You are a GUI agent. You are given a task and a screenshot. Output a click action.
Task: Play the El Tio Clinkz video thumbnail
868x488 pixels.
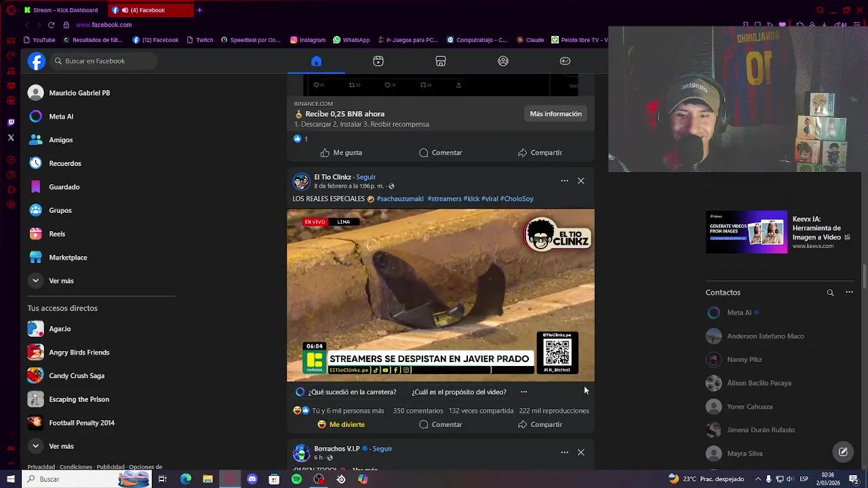click(x=441, y=296)
